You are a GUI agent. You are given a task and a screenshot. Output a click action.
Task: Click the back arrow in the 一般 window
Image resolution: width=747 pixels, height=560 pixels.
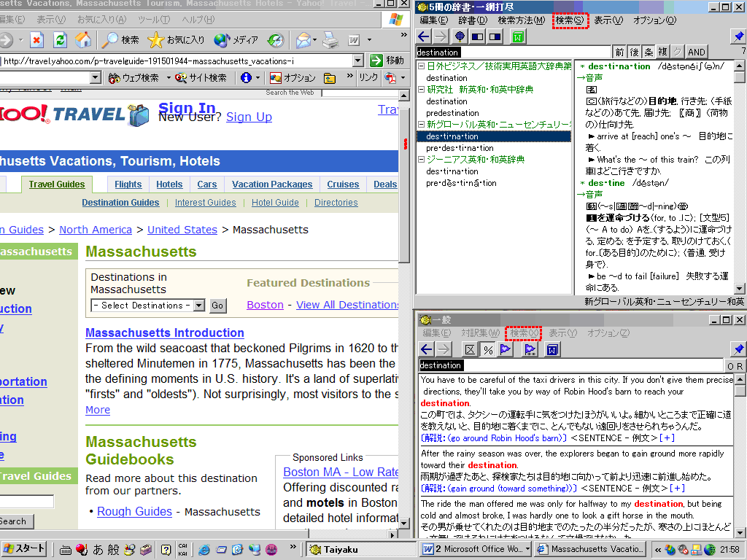426,349
